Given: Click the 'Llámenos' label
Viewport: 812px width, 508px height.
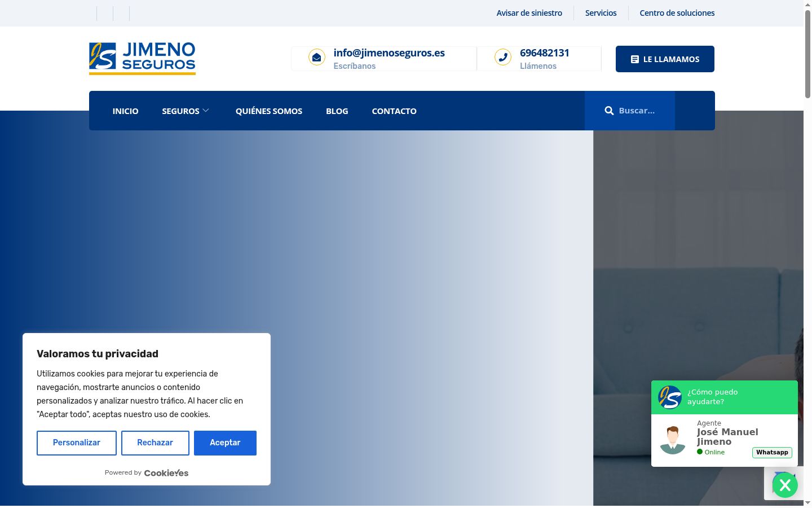Looking at the screenshot, I should click(x=538, y=66).
